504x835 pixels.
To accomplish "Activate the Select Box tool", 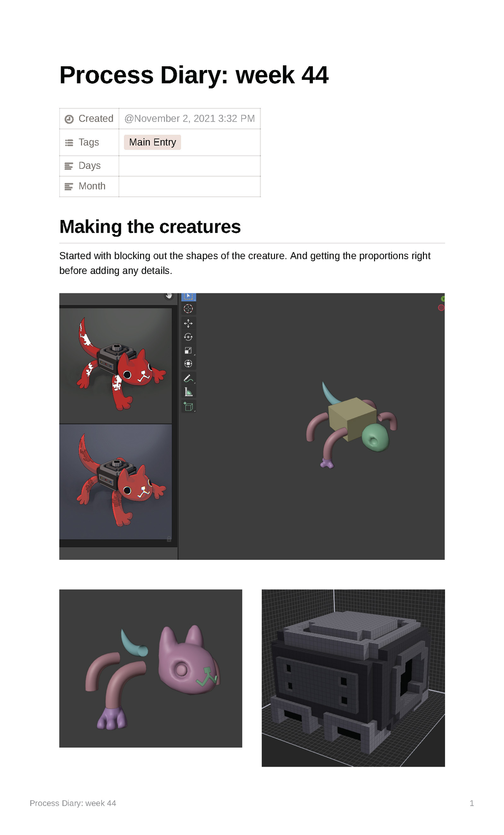I will [x=188, y=296].
